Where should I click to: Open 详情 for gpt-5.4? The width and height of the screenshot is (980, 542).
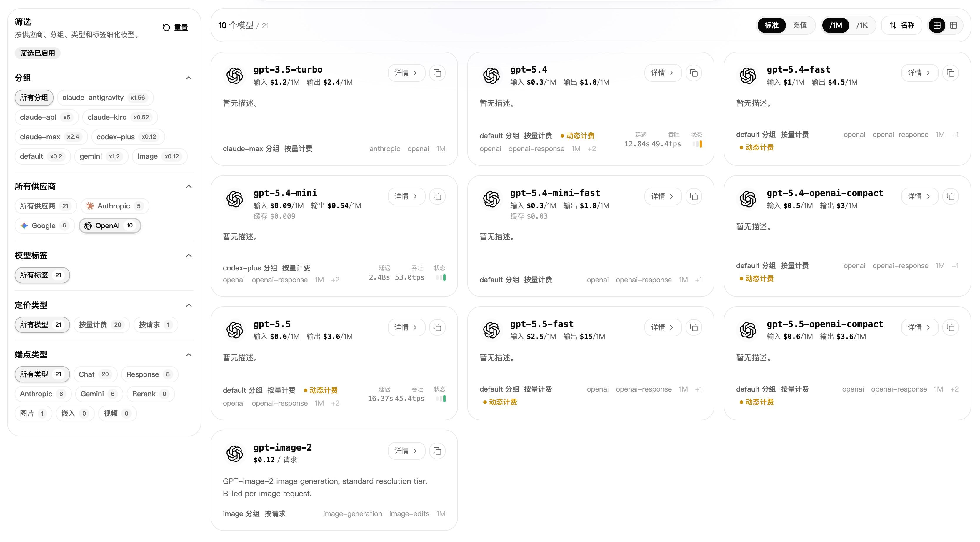pos(662,73)
